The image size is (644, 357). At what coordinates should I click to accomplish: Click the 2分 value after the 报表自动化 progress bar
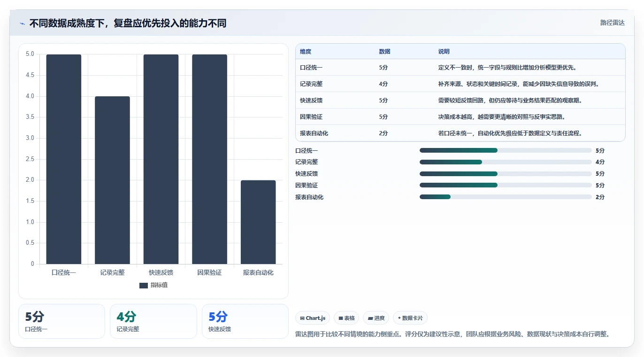click(x=600, y=197)
